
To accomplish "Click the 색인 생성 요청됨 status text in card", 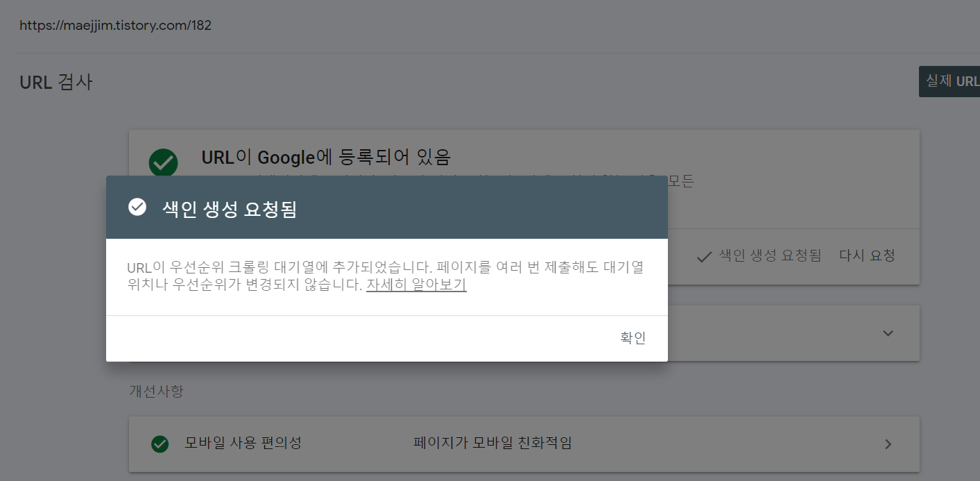I will 770,255.
